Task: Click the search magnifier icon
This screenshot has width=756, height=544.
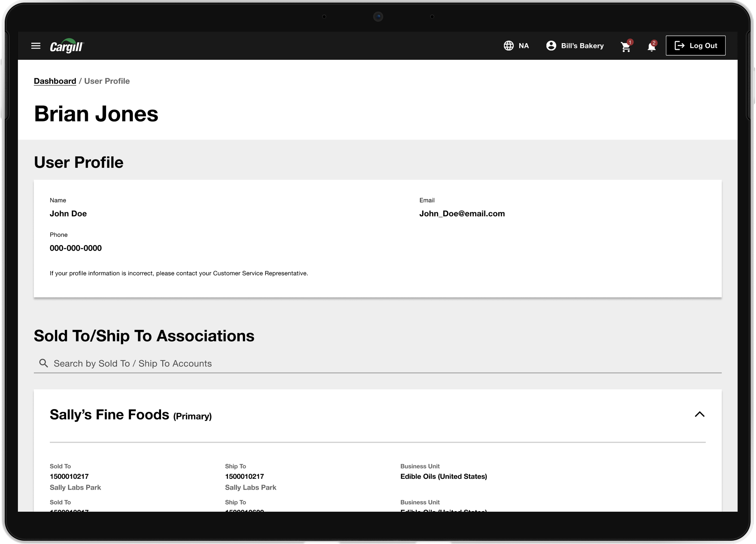Action: 44,363
